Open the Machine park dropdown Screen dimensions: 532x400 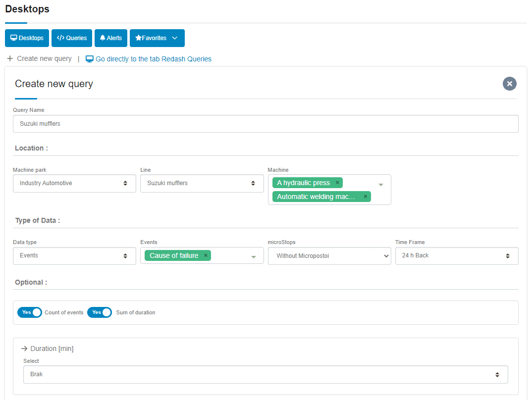74,183
